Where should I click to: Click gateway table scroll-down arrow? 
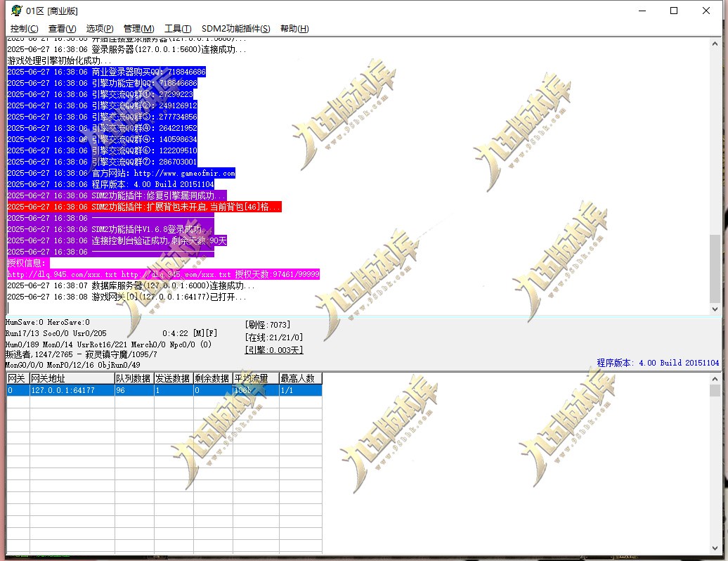coord(715,548)
